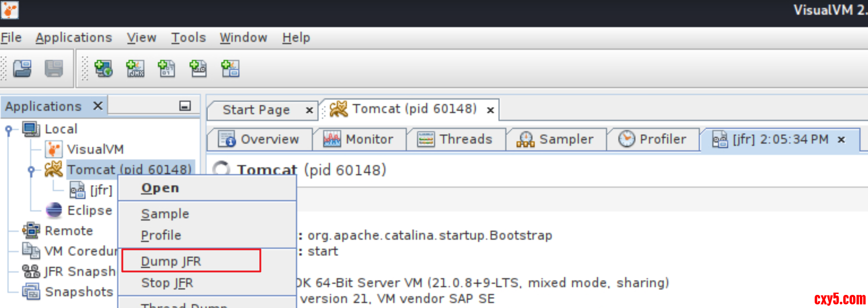The height and width of the screenshot is (308, 868).
Task: Select the VisualVM node in Applications tree
Action: coord(95,149)
